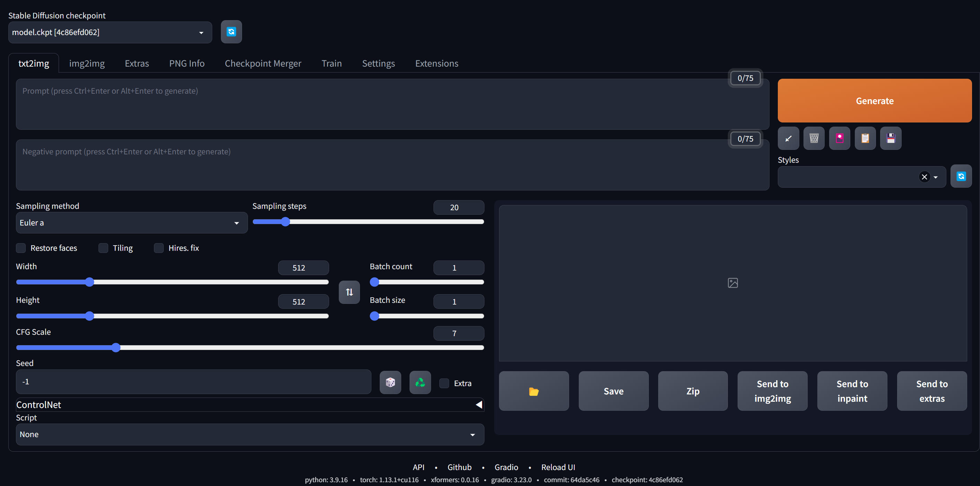Open the Extensions tab

(436, 63)
